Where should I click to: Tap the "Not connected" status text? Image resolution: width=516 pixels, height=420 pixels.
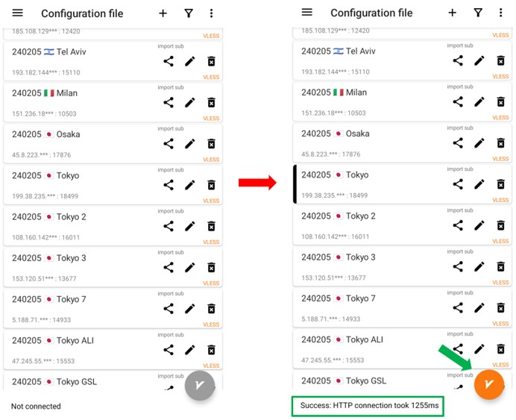tap(36, 407)
